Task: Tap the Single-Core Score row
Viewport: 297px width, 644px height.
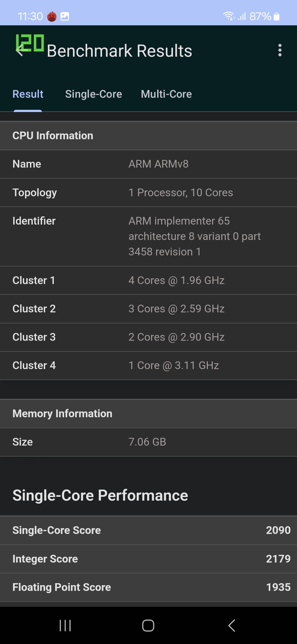Action: pos(148,530)
